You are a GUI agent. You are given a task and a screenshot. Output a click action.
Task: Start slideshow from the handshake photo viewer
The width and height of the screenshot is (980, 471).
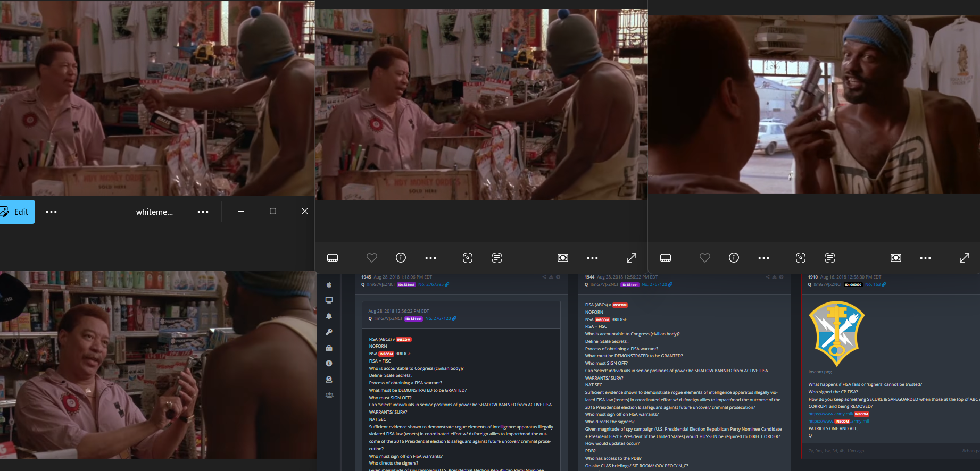pyautogui.click(x=563, y=258)
